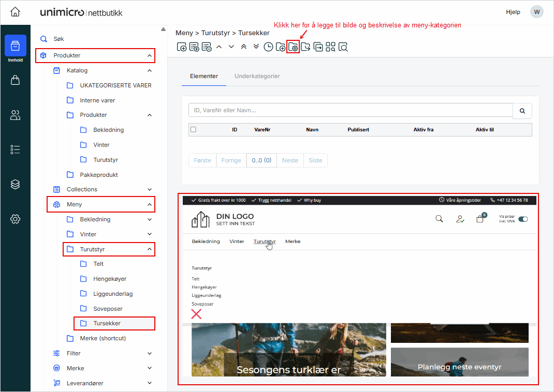Click the Neste pagination button
Screen dimensions: 554x392
pyautogui.click(x=290, y=160)
